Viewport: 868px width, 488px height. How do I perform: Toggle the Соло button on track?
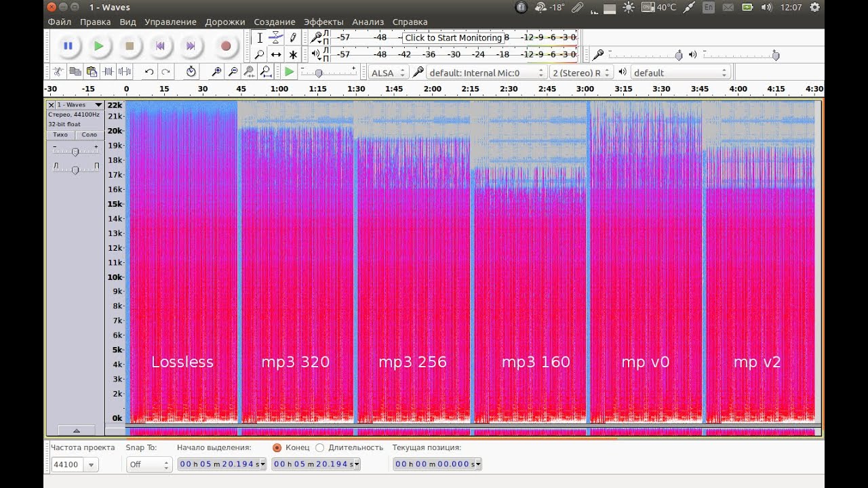pos(90,135)
